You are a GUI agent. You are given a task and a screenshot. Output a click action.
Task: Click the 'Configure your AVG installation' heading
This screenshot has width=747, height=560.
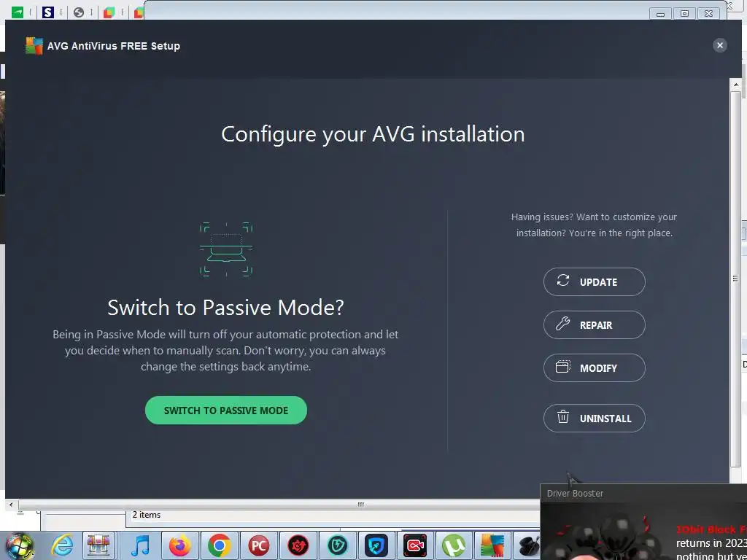click(x=373, y=134)
